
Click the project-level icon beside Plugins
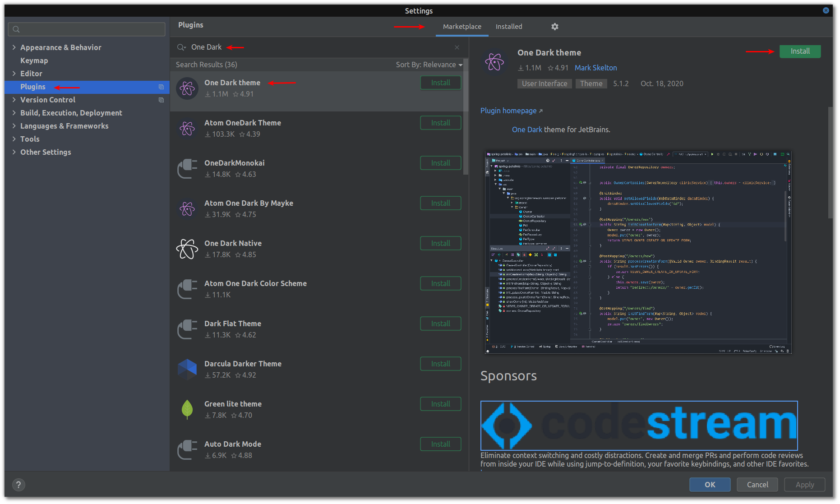(x=161, y=87)
